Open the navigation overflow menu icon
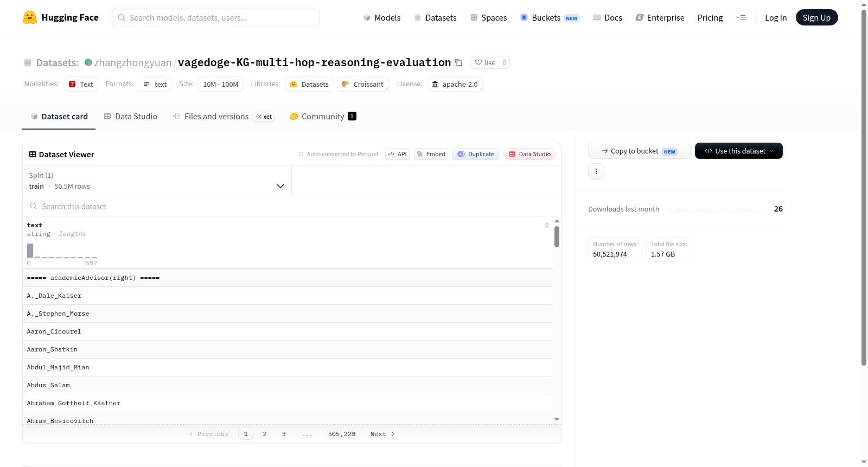This screenshot has height=467, width=868. [741, 17]
